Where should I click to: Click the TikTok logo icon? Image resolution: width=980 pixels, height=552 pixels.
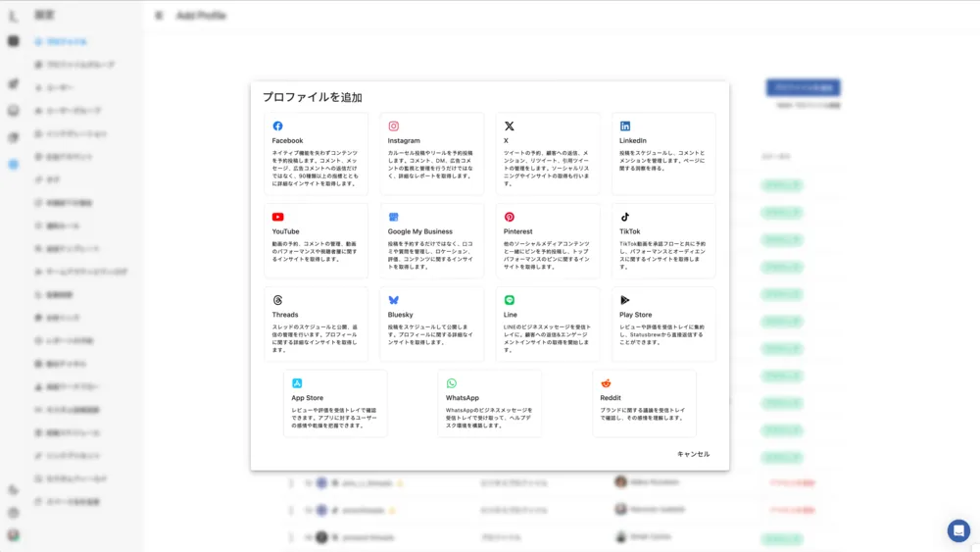tap(625, 217)
